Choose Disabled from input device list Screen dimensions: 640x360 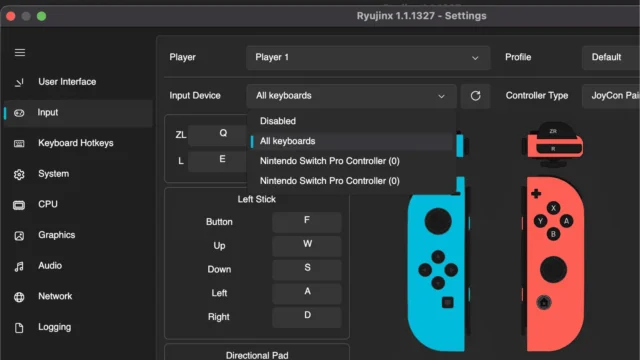351,121
